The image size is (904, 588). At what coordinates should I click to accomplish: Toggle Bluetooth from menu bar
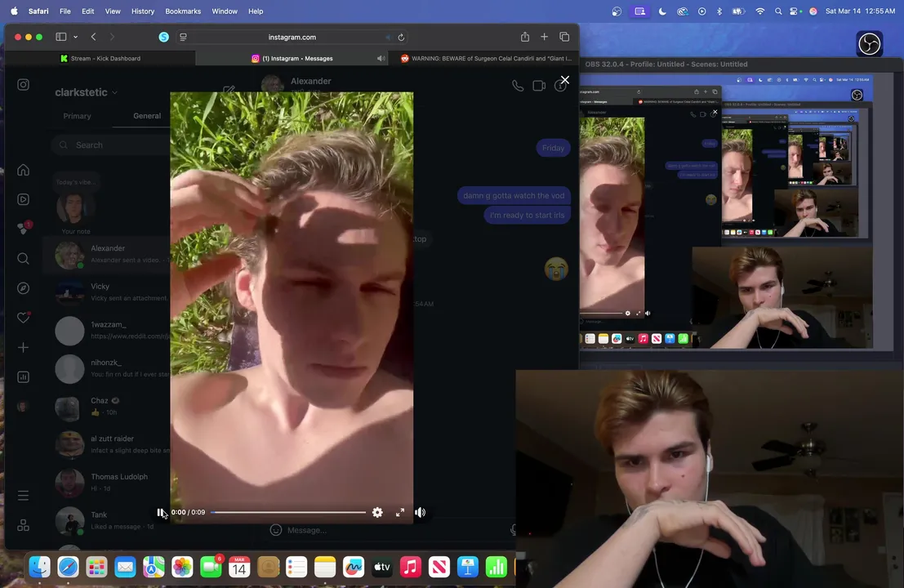(719, 11)
